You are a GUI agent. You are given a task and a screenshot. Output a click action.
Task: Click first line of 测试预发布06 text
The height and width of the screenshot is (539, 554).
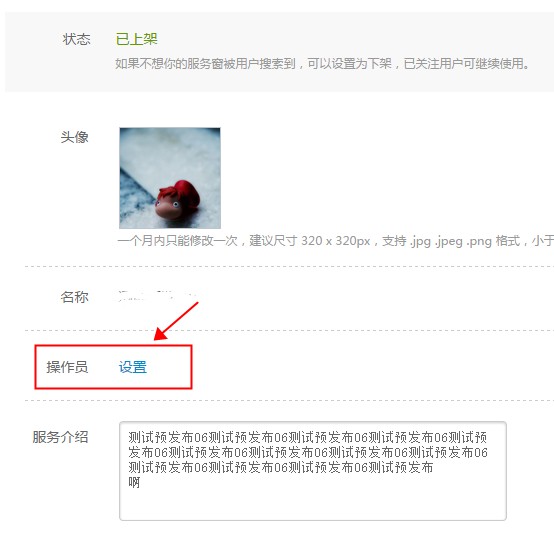pos(307,437)
